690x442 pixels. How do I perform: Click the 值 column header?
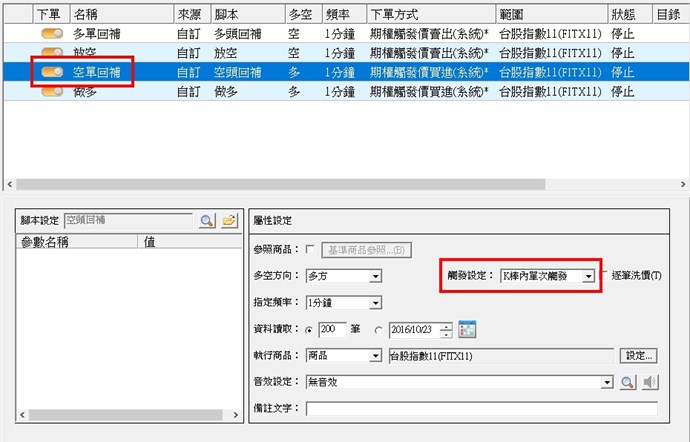[190, 242]
